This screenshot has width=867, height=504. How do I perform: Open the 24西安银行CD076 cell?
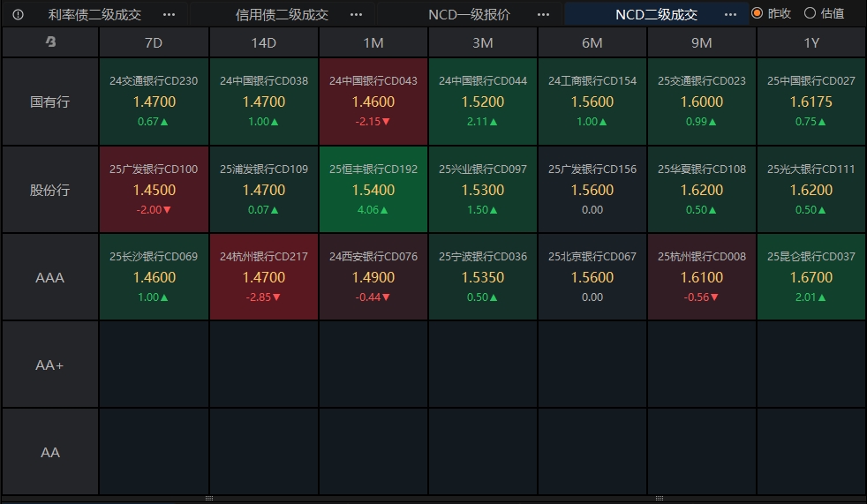coord(373,277)
